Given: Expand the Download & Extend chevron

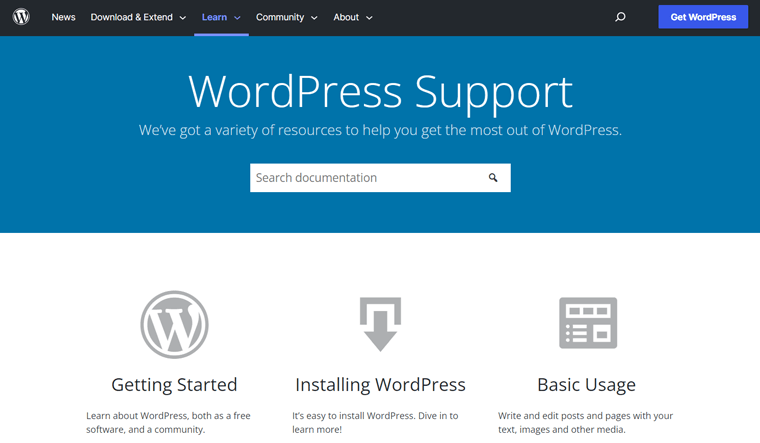Looking at the screenshot, I should coord(183,18).
